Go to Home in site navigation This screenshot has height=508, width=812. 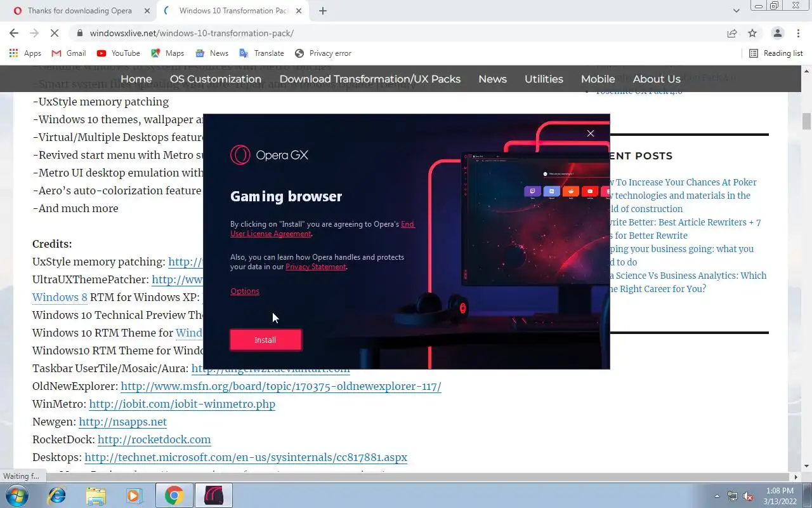(136, 79)
